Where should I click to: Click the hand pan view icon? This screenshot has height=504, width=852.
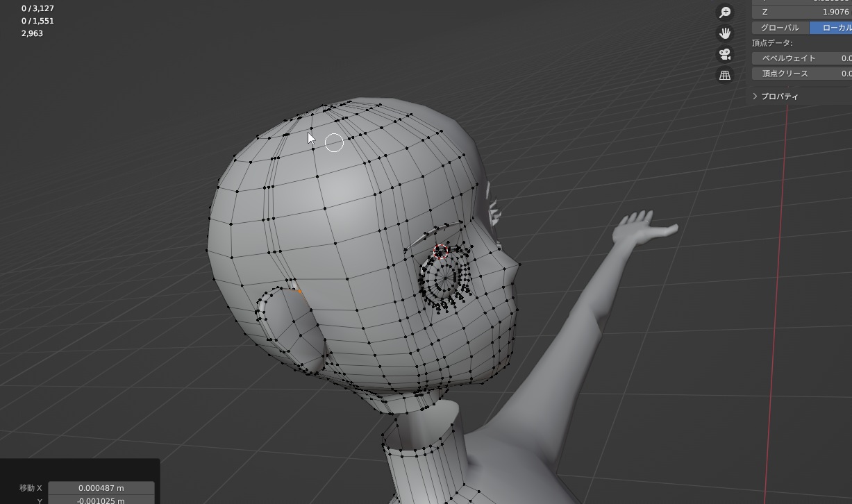(725, 33)
